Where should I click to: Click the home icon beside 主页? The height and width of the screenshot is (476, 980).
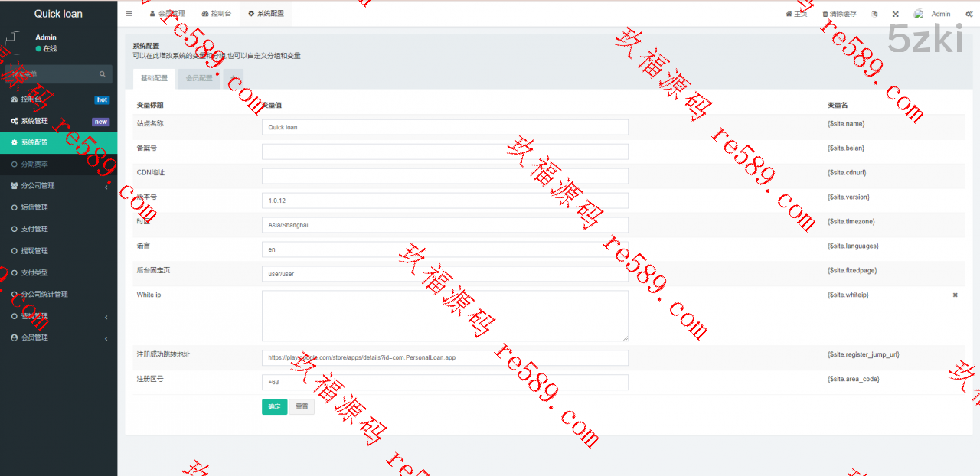789,14
